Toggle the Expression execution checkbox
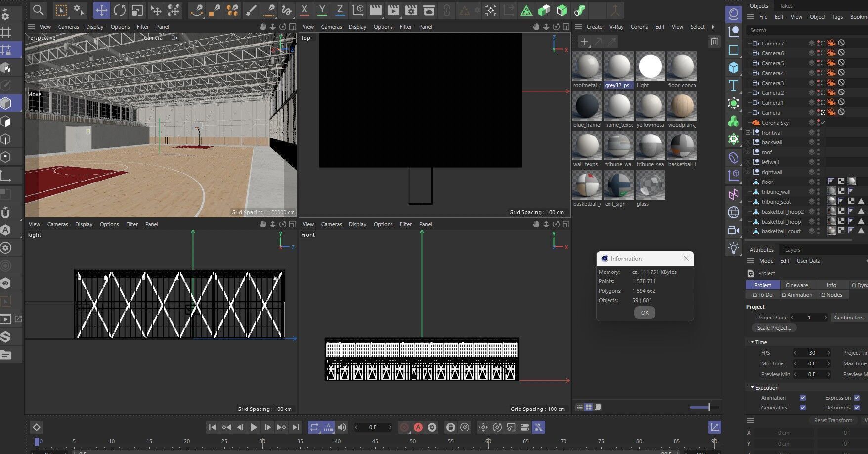 click(857, 398)
